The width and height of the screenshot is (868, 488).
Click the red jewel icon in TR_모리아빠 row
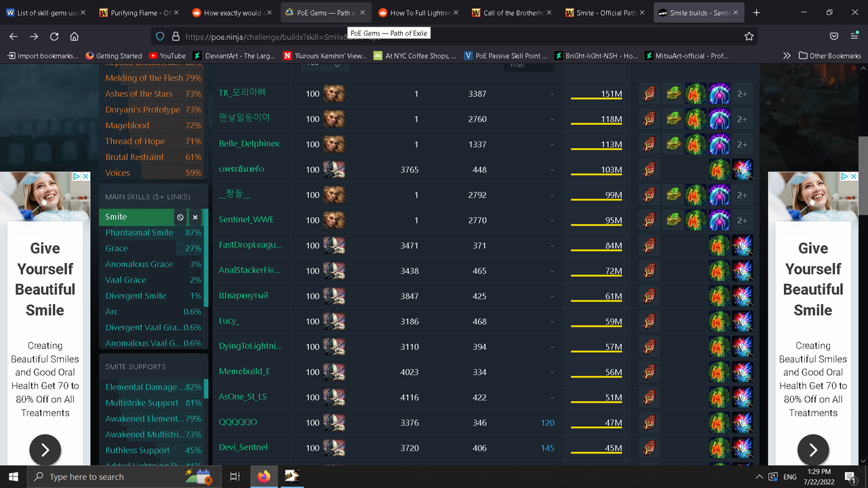(x=650, y=94)
